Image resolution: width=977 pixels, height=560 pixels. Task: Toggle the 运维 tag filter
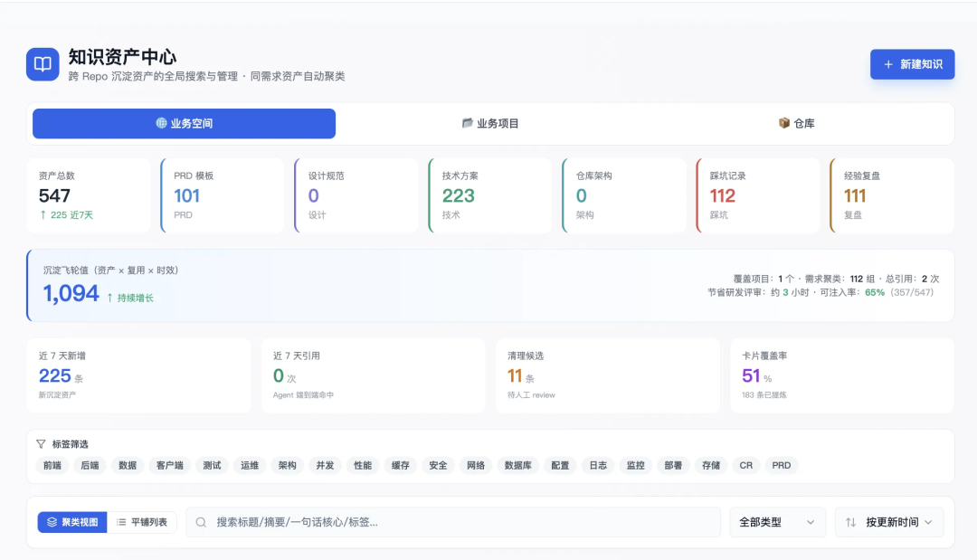pos(250,465)
